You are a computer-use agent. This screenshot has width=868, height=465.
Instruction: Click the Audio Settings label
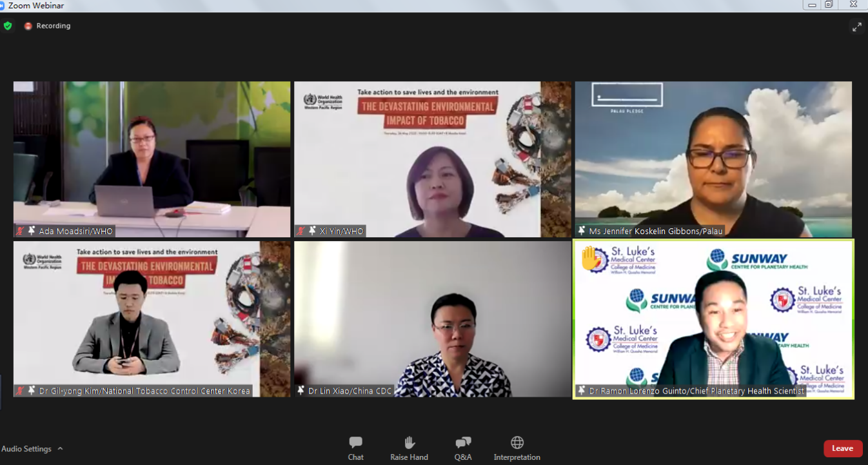(27, 449)
